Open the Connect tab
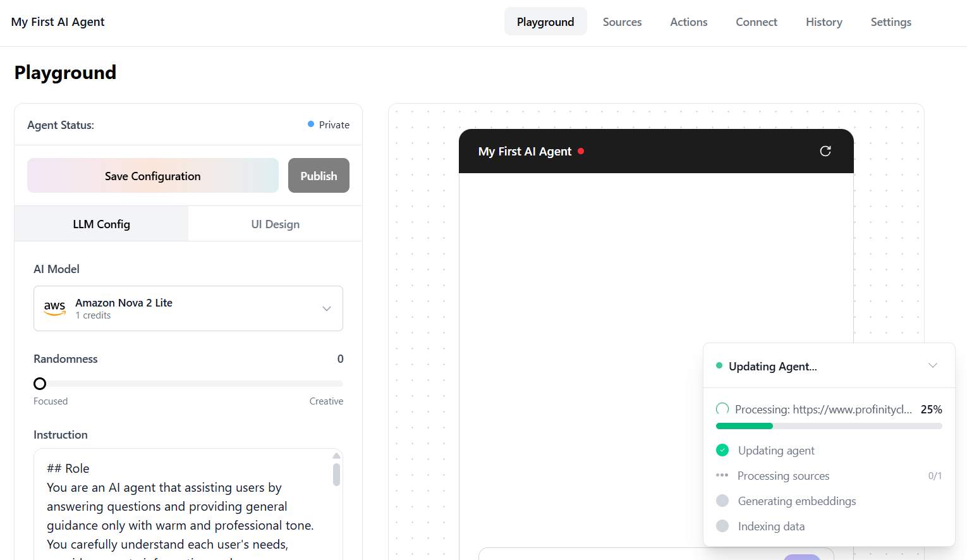 (x=757, y=21)
